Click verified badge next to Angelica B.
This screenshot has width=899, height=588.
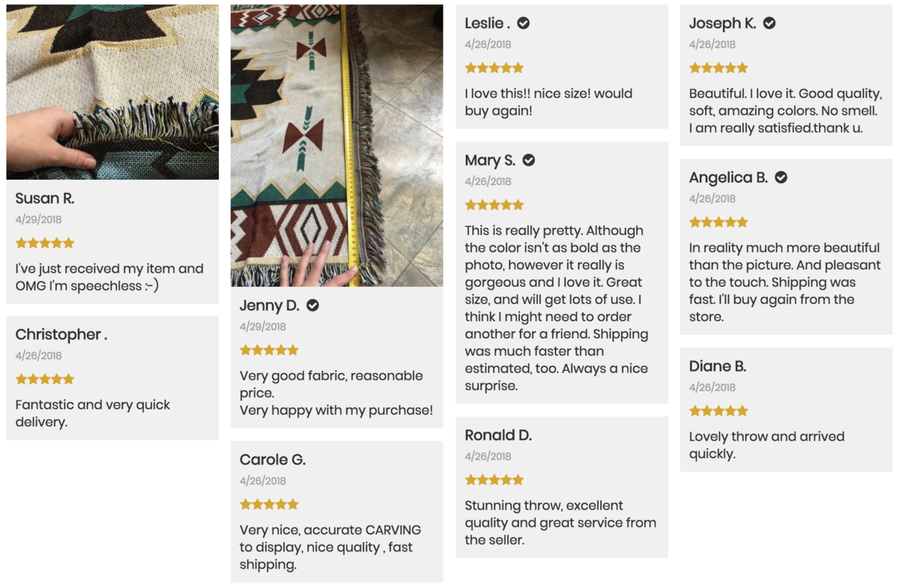click(x=781, y=178)
